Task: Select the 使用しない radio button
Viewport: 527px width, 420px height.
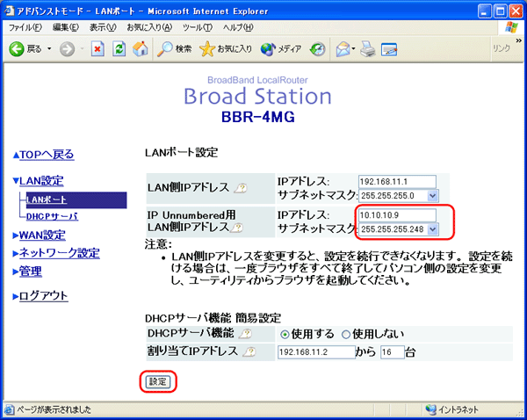Action: [x=346, y=335]
